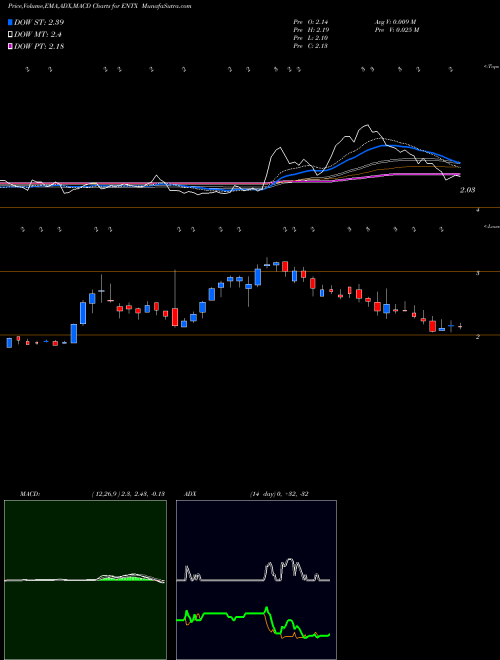Select the 'DOW PT: 2.18' legend label

[39, 46]
